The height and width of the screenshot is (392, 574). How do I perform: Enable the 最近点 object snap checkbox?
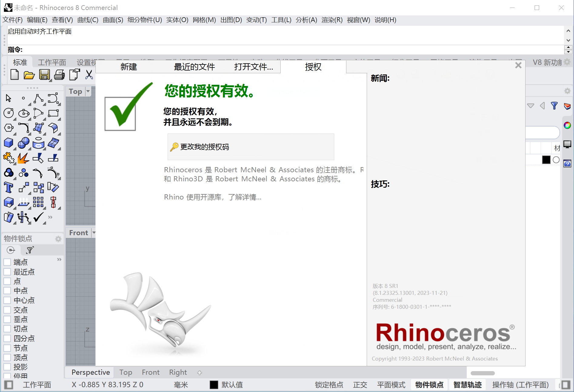click(x=7, y=272)
